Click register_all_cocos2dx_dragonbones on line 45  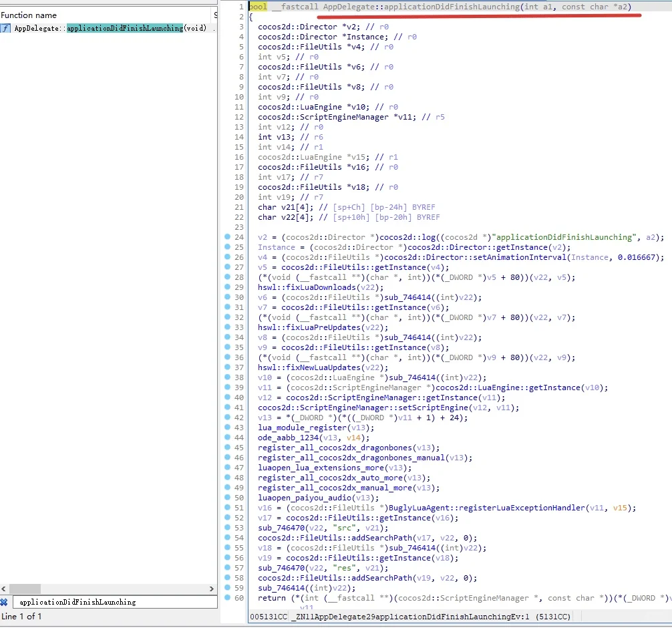pos(335,448)
